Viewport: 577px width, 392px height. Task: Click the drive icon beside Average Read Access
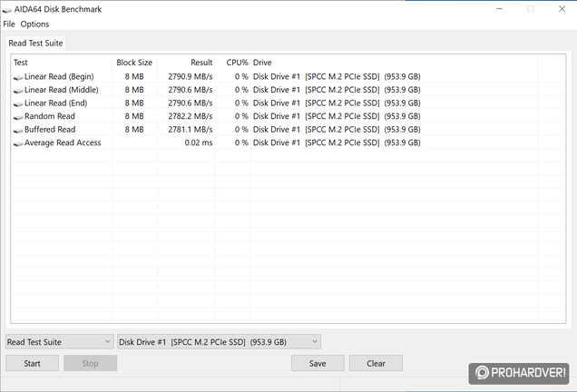pyautogui.click(x=18, y=143)
